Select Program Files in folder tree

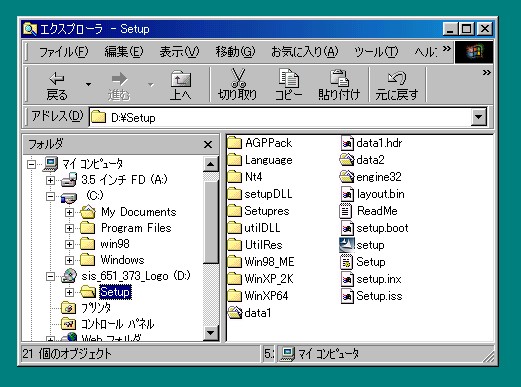136,228
